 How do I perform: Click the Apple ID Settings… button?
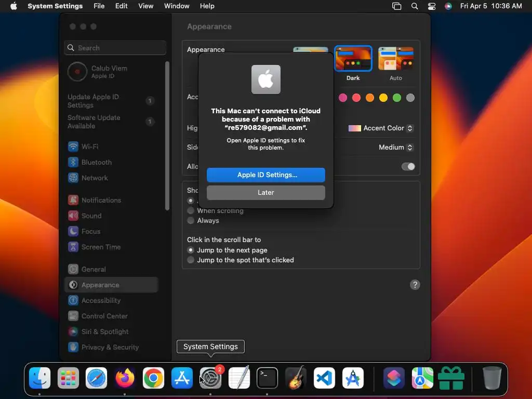coord(266,175)
